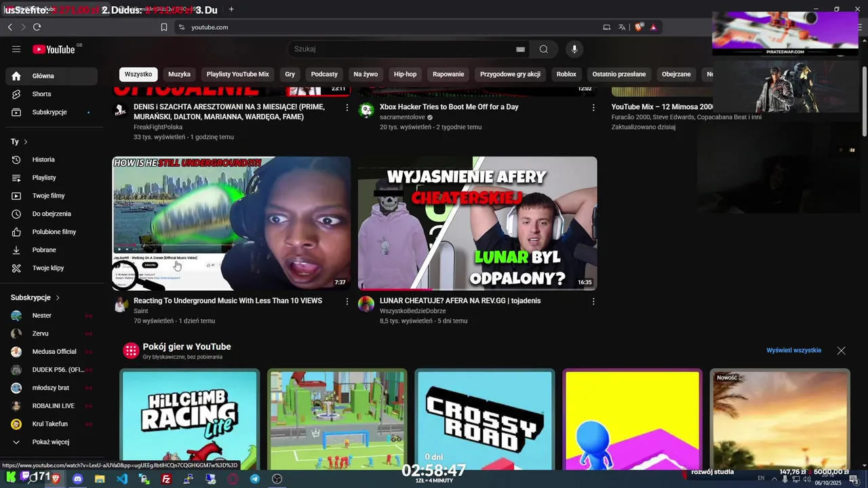868x488 pixels.
Task: Open Visual Studio Code from taskbar
Action: pyautogui.click(x=121, y=479)
